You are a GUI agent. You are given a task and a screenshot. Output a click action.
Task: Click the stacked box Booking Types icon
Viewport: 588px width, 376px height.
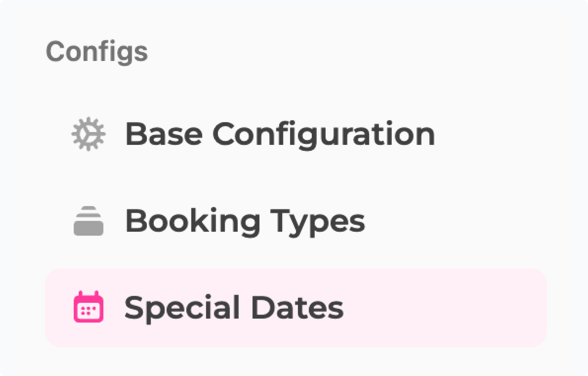[x=88, y=221]
